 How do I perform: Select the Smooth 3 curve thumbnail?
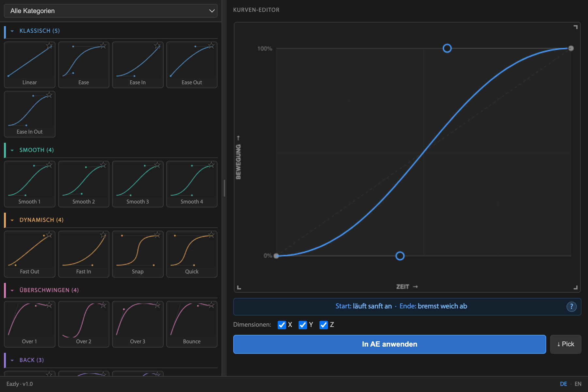click(138, 184)
